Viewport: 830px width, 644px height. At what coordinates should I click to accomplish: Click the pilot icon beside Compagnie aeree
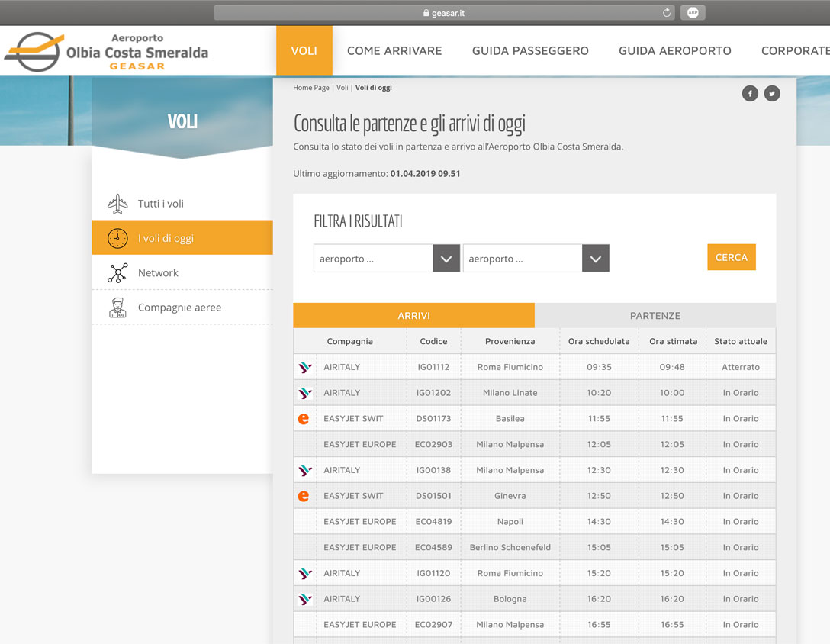pos(117,308)
